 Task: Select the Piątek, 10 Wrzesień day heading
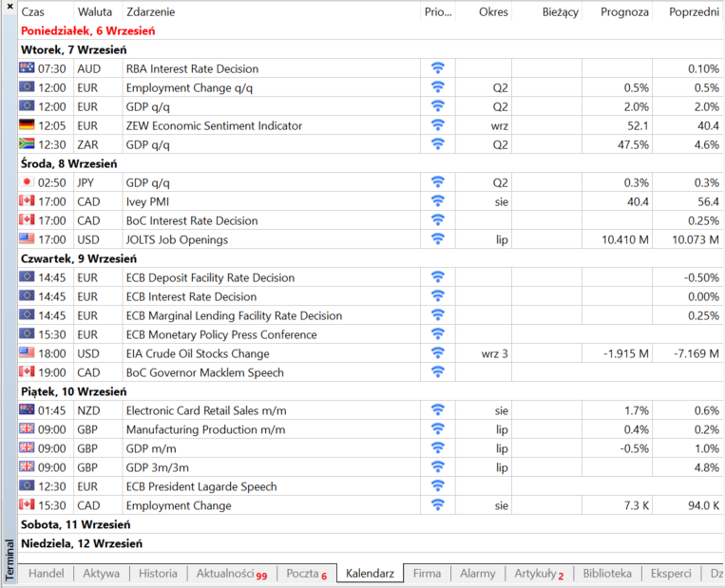point(73,391)
